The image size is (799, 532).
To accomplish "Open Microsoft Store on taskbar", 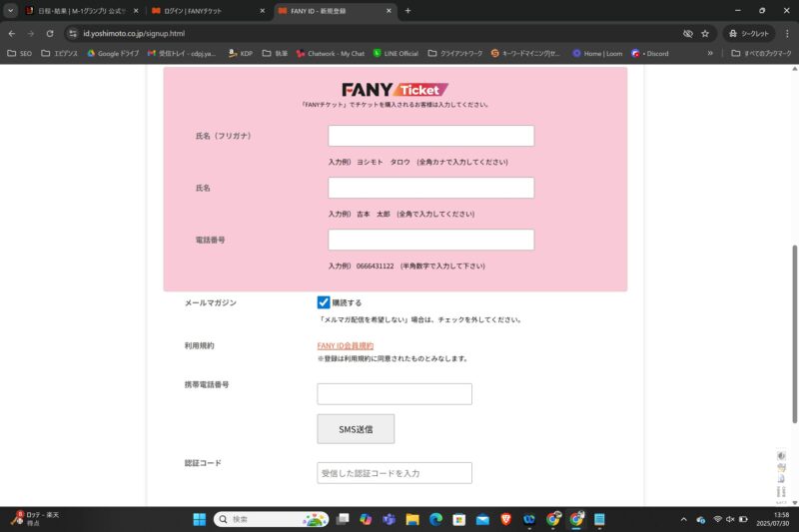I will pos(459,519).
